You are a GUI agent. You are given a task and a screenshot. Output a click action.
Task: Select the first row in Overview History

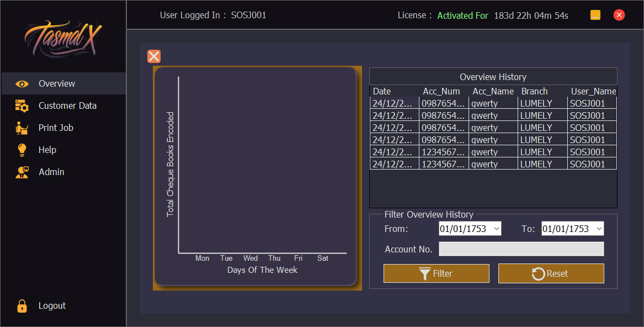click(x=493, y=103)
